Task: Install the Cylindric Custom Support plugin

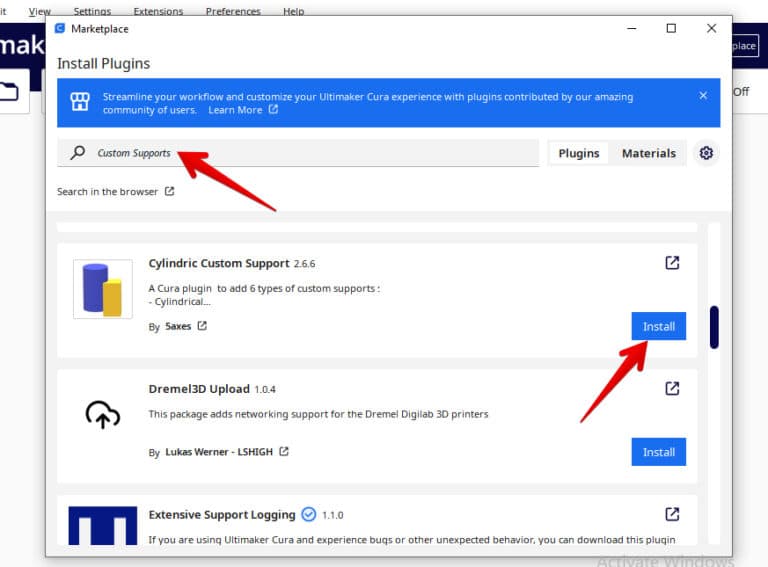Action: point(658,326)
